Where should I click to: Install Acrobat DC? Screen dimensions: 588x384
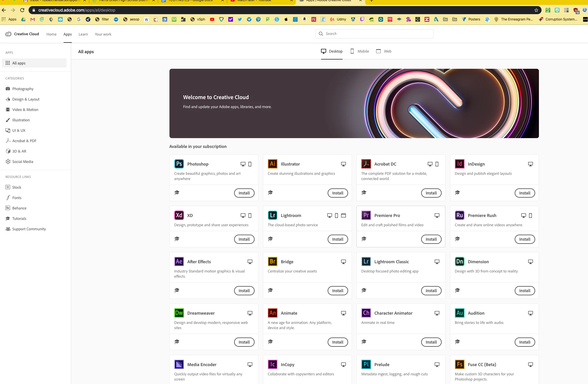(431, 193)
